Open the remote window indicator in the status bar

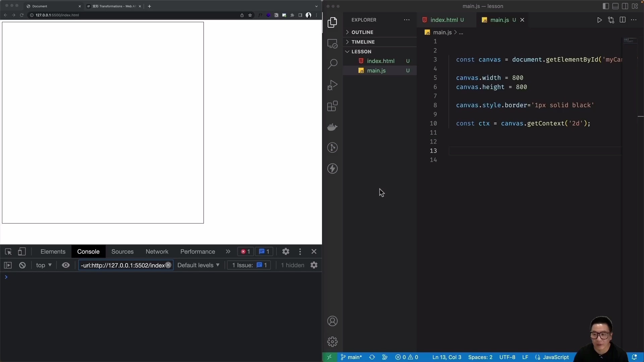(x=329, y=357)
